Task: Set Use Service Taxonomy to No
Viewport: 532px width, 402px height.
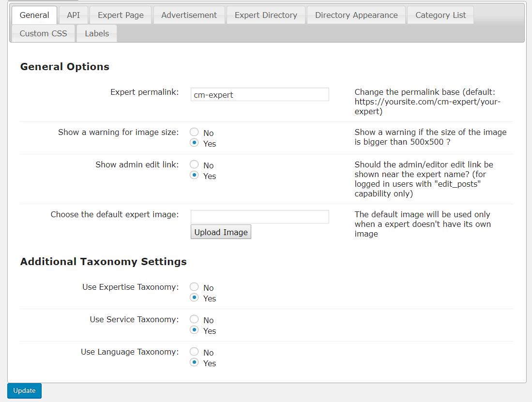Action: (x=194, y=319)
